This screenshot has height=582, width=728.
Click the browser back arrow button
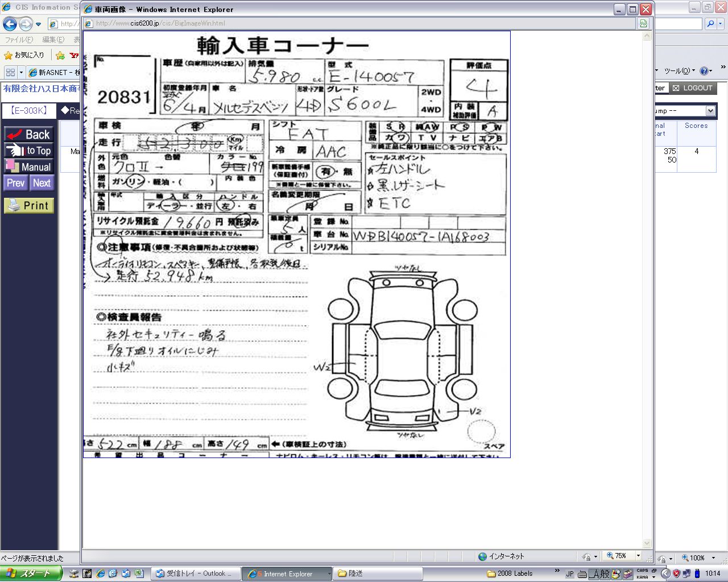pyautogui.click(x=10, y=24)
